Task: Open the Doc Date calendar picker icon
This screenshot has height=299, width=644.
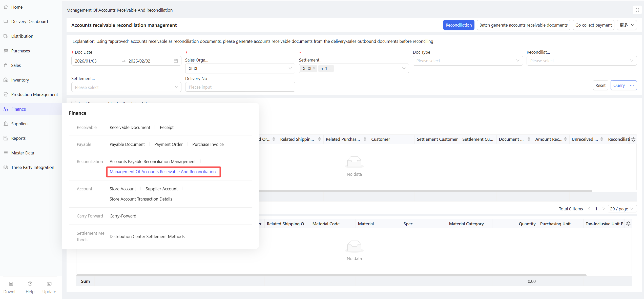Action: (x=176, y=61)
